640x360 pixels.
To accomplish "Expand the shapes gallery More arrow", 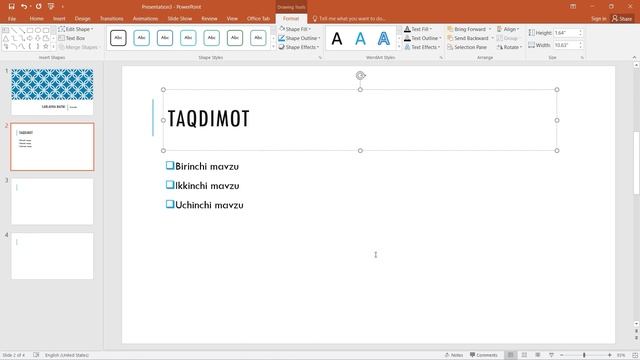I will (x=53, y=47).
